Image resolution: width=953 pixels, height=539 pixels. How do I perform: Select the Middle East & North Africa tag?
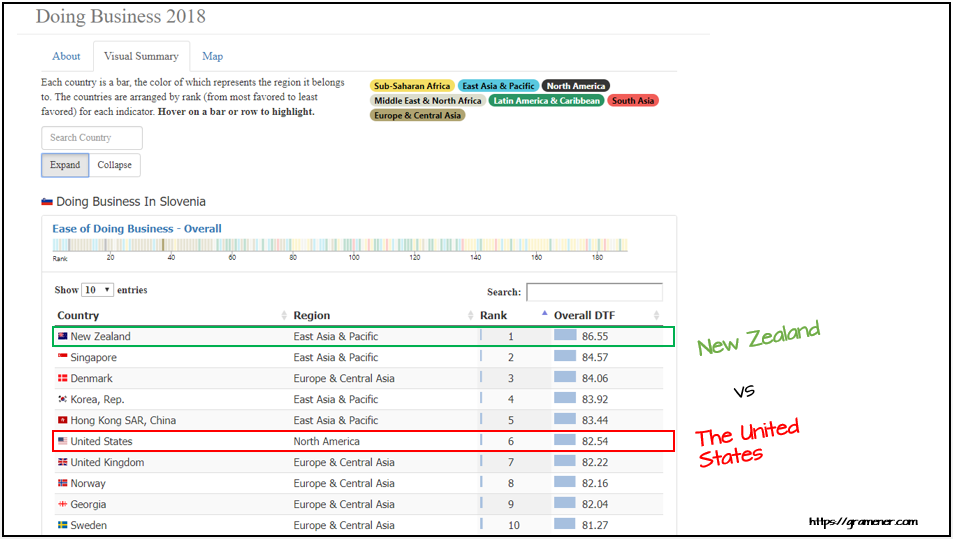click(427, 101)
